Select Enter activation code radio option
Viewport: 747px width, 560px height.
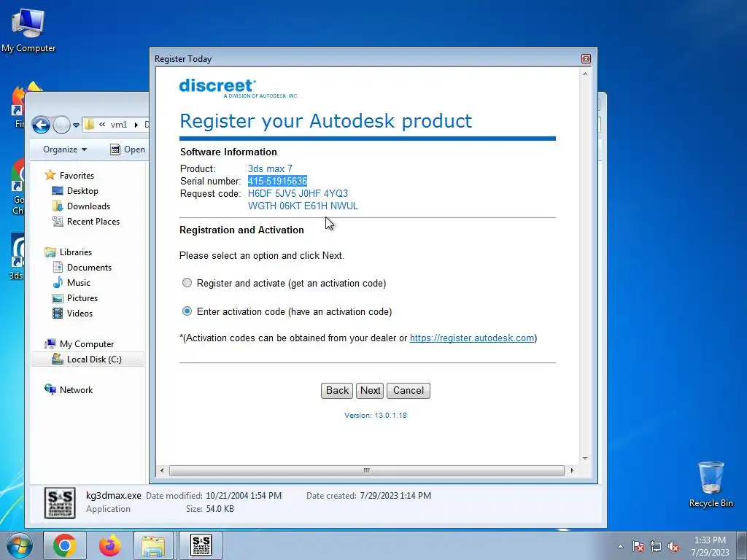pos(187,311)
